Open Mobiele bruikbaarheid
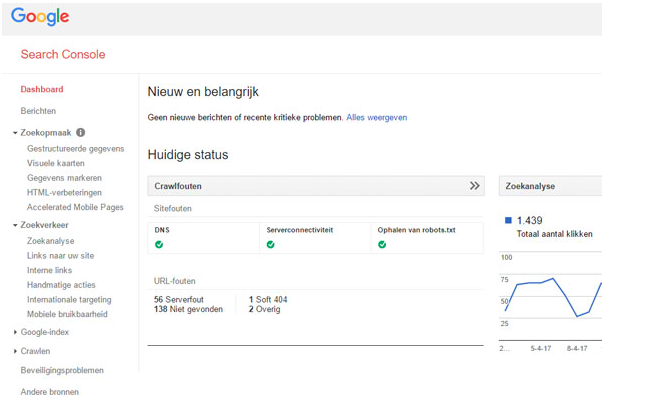Screen dimensions: 652x407 [x=67, y=314]
